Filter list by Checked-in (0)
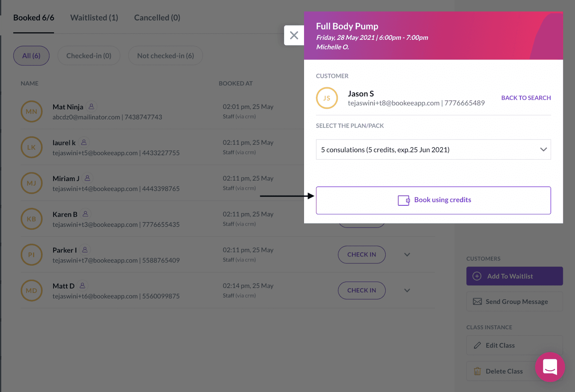Screen dimensions: 575x392 pos(89,56)
